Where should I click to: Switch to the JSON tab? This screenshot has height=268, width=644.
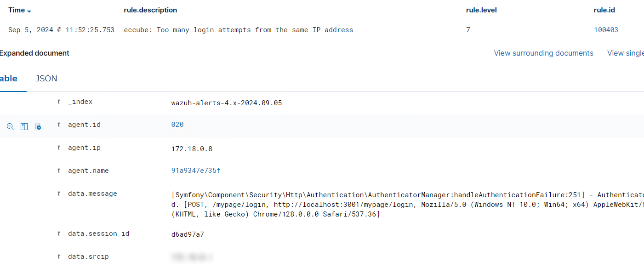pos(46,79)
